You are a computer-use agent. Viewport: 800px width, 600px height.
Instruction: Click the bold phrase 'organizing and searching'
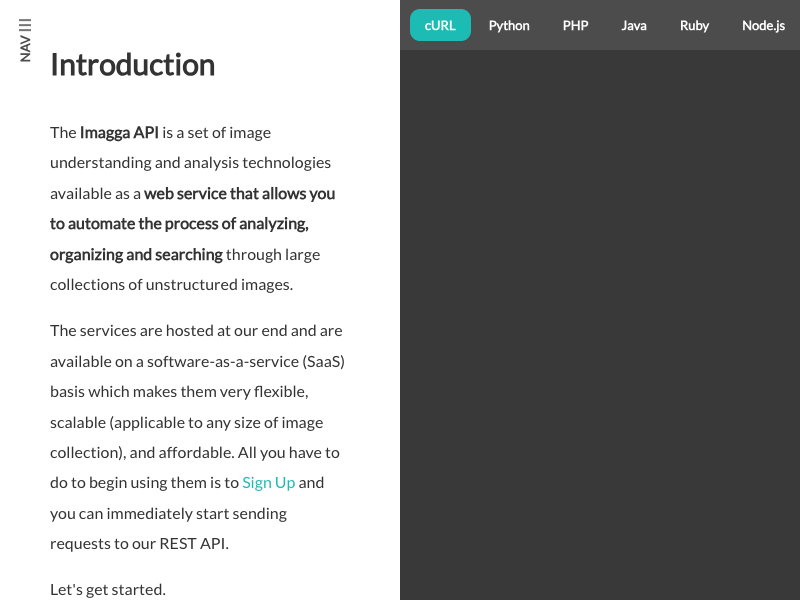136,255
